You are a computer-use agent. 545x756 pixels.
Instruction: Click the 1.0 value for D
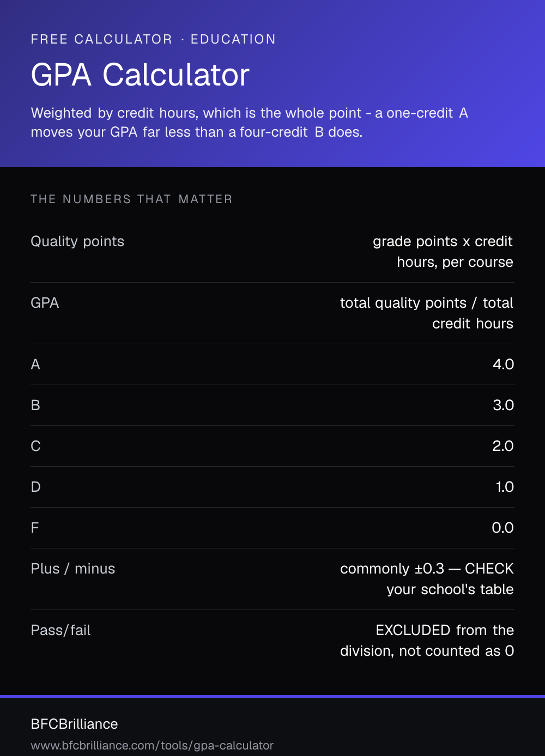pos(505,487)
